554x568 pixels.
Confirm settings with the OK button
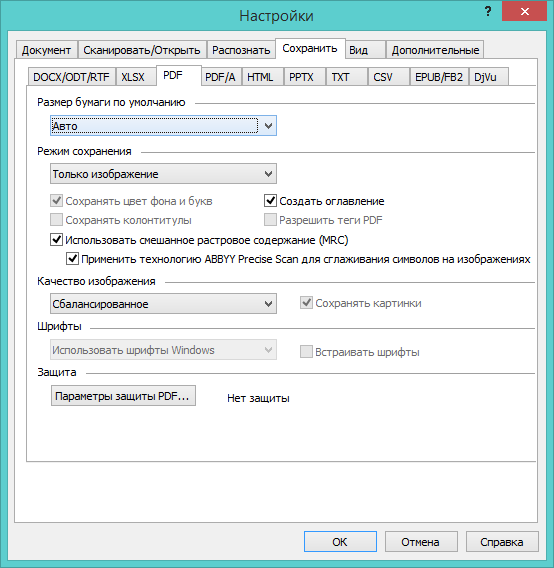point(340,542)
